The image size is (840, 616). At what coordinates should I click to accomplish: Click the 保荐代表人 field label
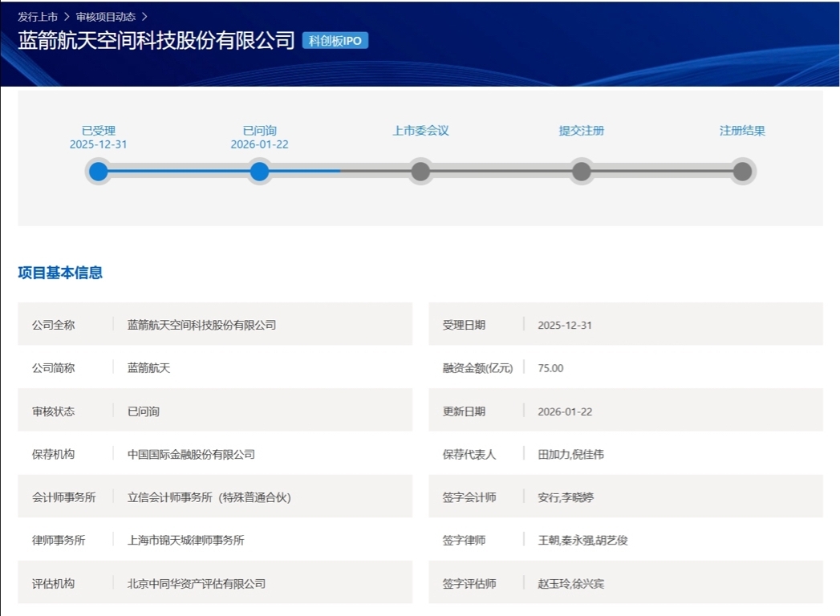click(x=469, y=454)
